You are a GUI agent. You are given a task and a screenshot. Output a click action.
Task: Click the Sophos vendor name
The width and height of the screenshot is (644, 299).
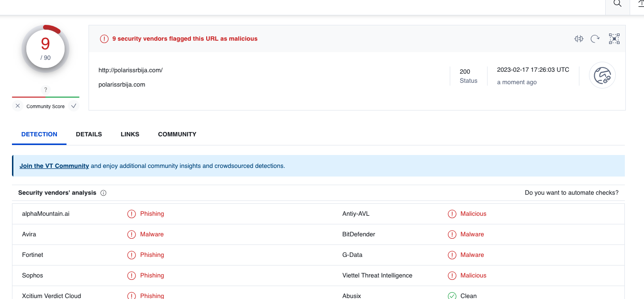(x=33, y=276)
